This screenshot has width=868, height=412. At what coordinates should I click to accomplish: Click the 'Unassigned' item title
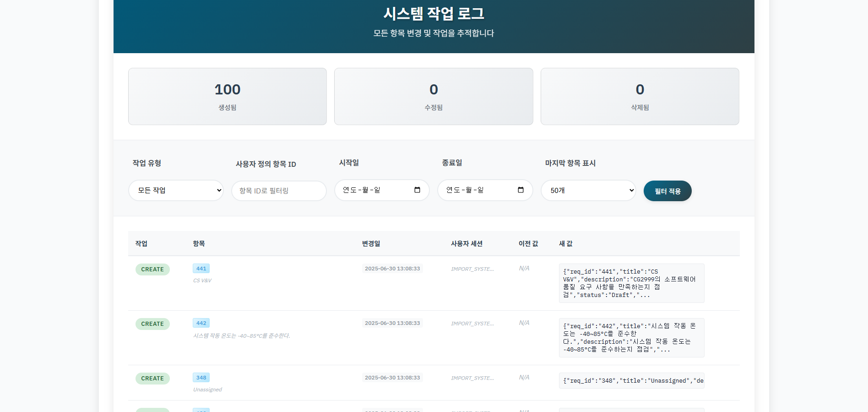tap(207, 390)
